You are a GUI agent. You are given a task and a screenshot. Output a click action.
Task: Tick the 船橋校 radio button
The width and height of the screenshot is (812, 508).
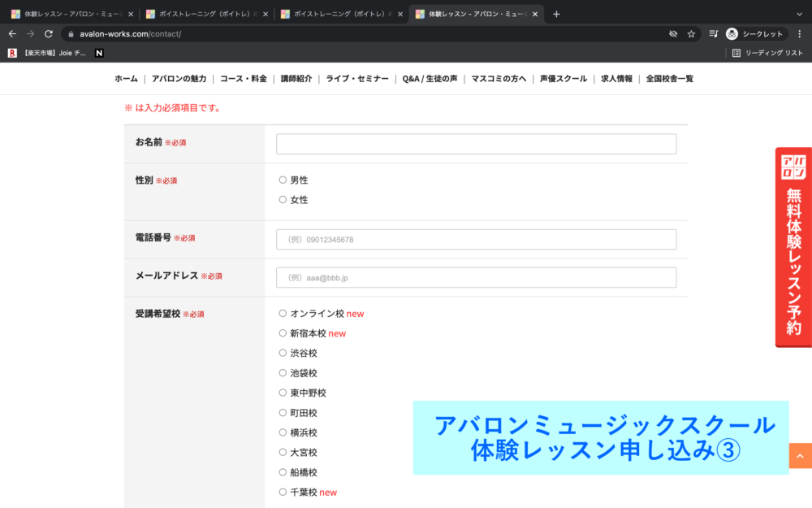pos(283,472)
